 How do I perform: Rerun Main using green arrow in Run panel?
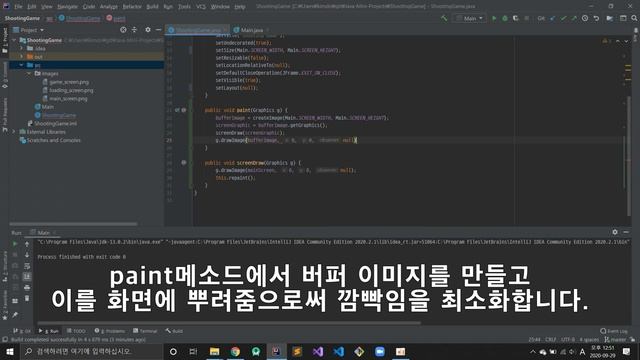click(x=15, y=244)
